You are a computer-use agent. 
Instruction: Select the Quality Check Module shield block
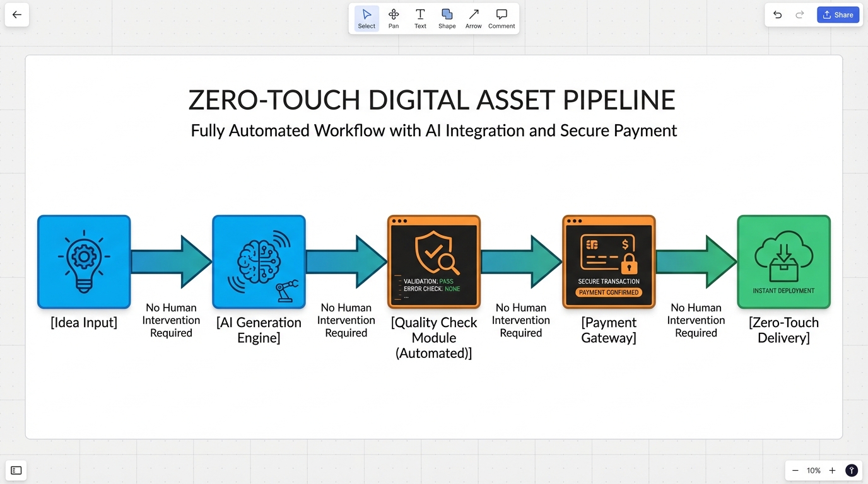[x=434, y=262]
